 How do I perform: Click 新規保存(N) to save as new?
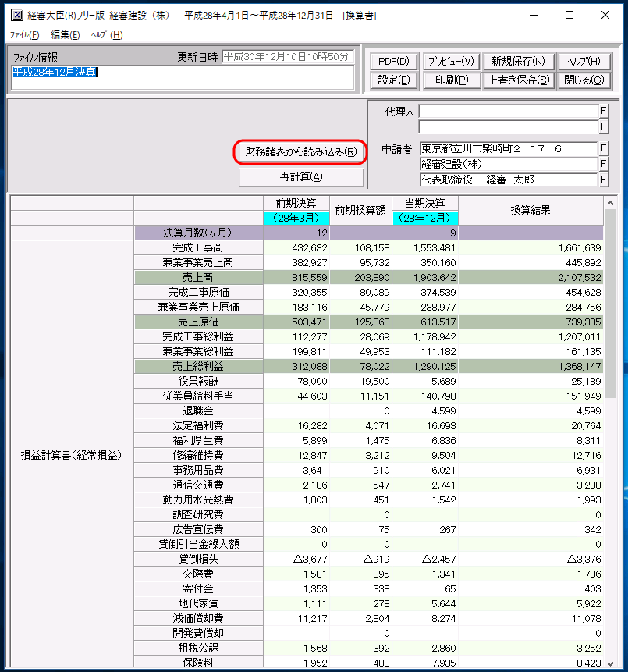coord(518,62)
